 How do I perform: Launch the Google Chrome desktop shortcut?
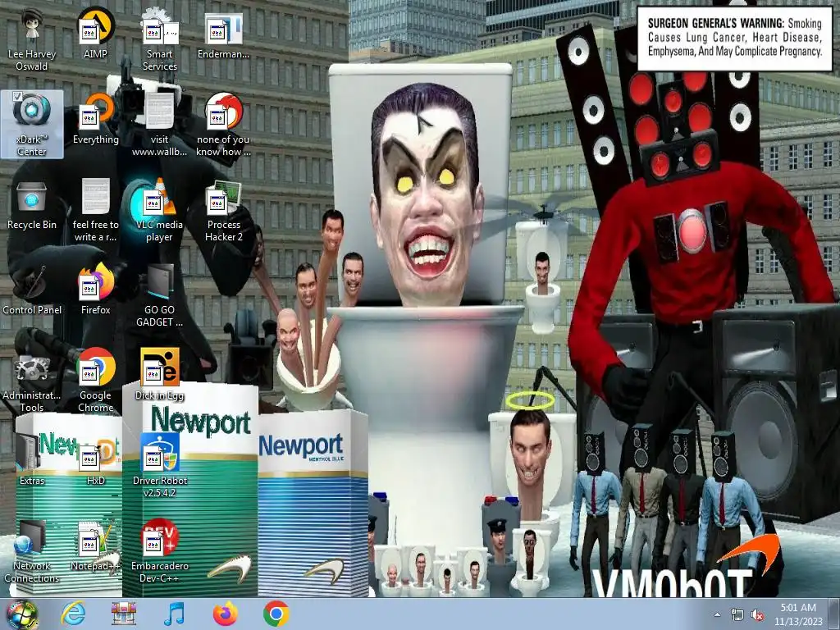[x=95, y=381]
